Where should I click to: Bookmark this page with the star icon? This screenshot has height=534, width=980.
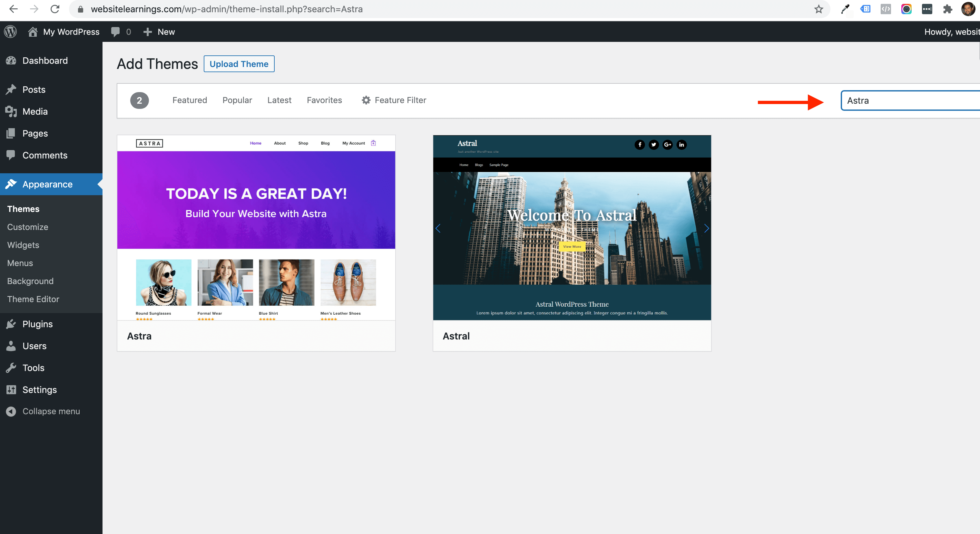click(x=819, y=9)
